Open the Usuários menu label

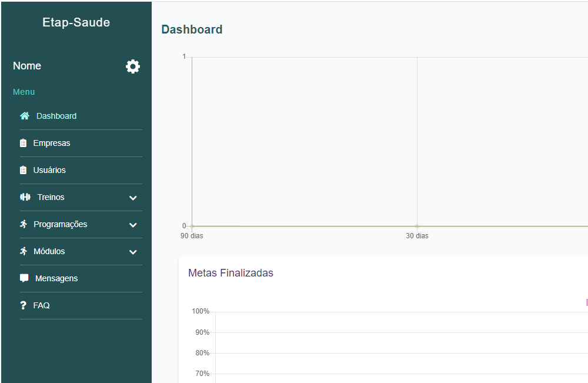(x=49, y=170)
